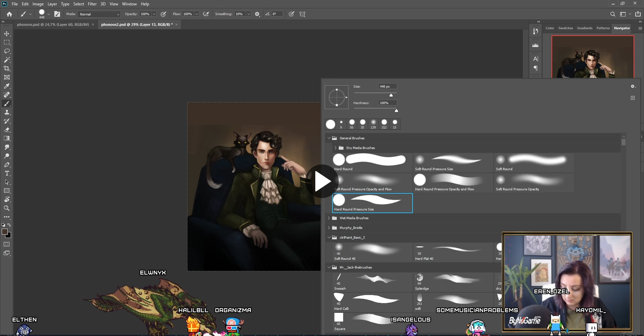
Task: Choose Soft Round Pressure Size brush
Action: (453, 162)
